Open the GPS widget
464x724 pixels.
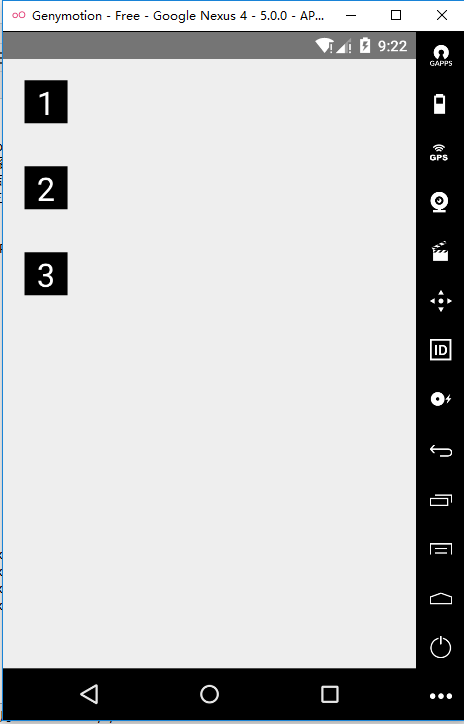tap(439, 152)
